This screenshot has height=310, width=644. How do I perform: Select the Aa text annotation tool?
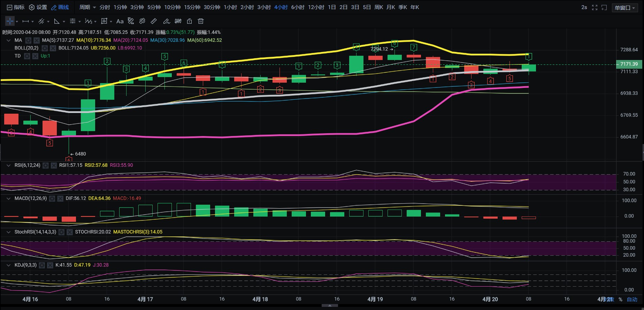[x=120, y=21]
